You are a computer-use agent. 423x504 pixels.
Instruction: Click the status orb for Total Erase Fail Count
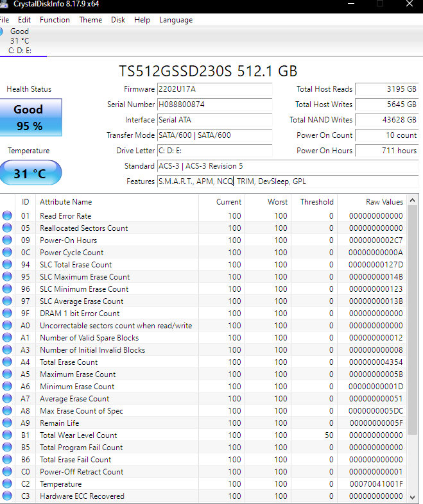pyautogui.click(x=7, y=460)
